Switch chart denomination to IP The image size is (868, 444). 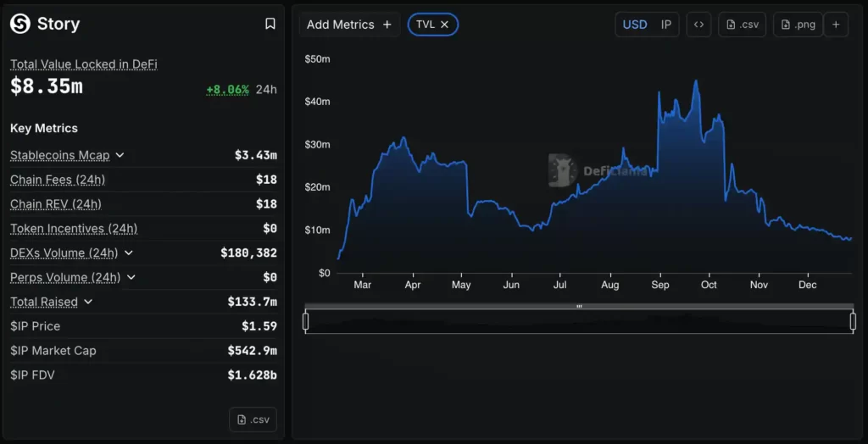tap(666, 25)
